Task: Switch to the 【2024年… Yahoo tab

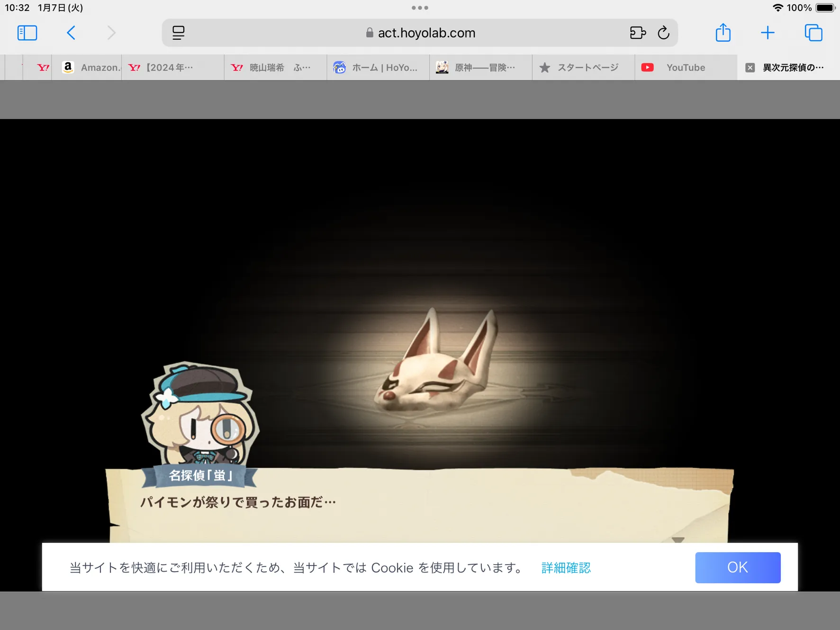Action: (173, 67)
